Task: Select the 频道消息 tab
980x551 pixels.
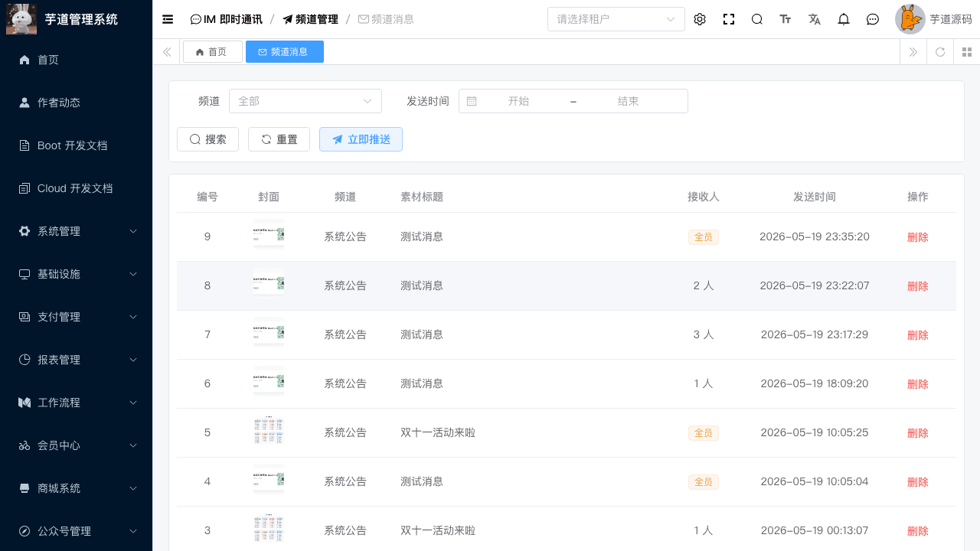Action: (x=285, y=52)
